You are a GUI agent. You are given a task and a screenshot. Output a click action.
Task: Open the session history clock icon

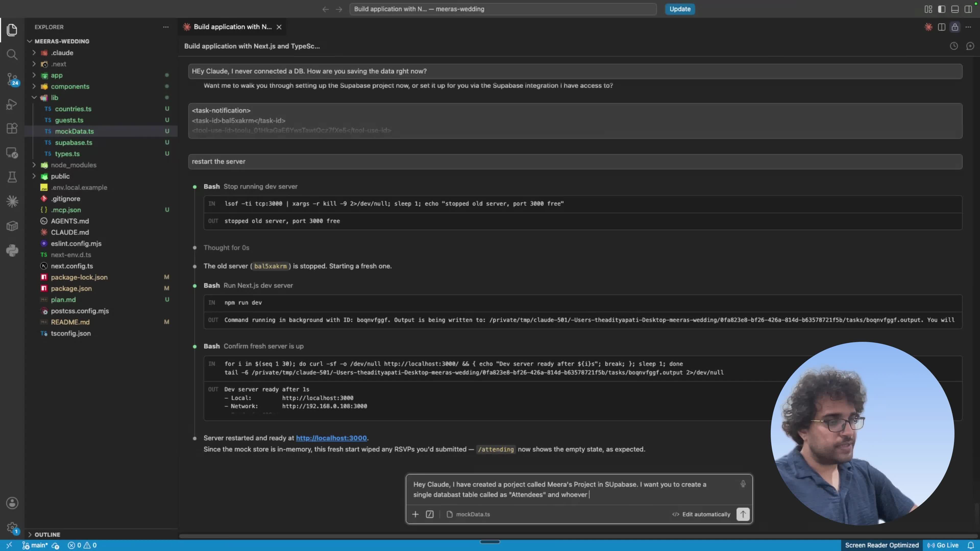tap(953, 46)
